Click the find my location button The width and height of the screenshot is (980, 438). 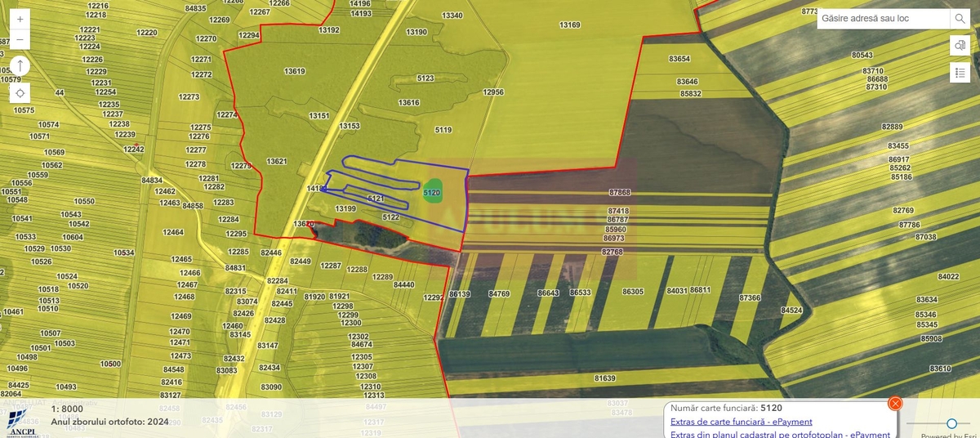tap(20, 93)
